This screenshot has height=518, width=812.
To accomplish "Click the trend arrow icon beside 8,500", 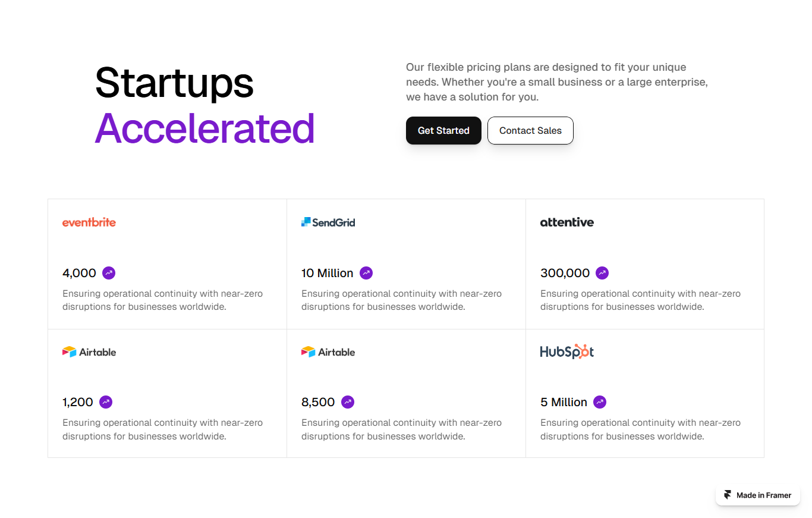I will [x=348, y=402].
